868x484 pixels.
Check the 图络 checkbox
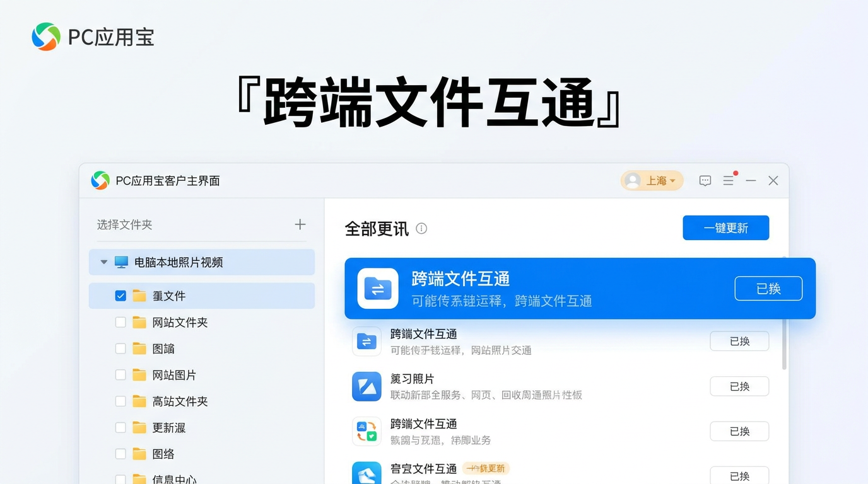pos(120,454)
